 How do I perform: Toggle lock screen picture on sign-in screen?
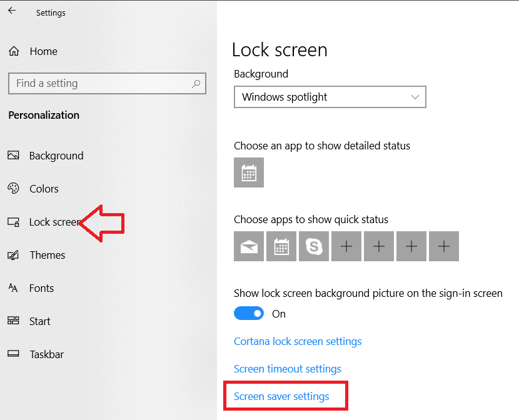(249, 313)
